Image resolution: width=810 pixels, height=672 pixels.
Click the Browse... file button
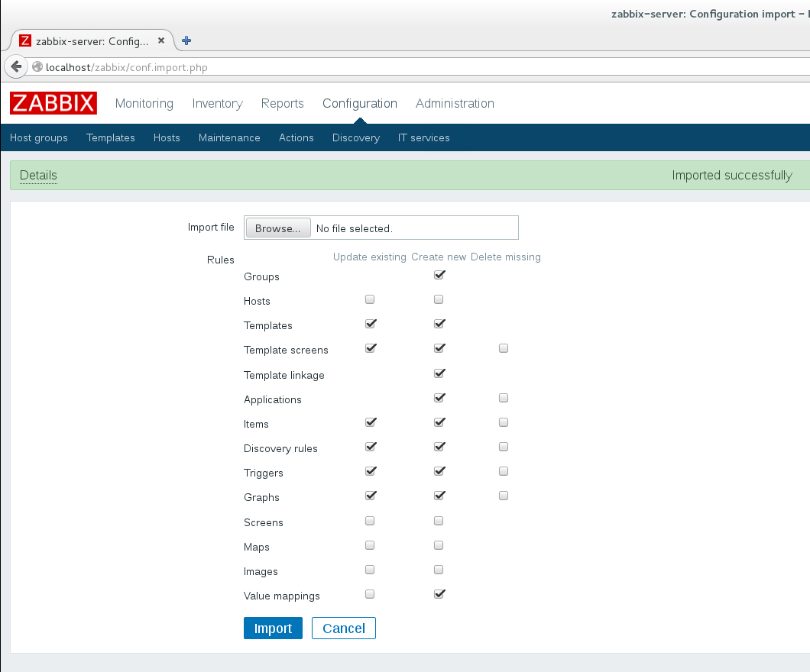click(x=278, y=228)
